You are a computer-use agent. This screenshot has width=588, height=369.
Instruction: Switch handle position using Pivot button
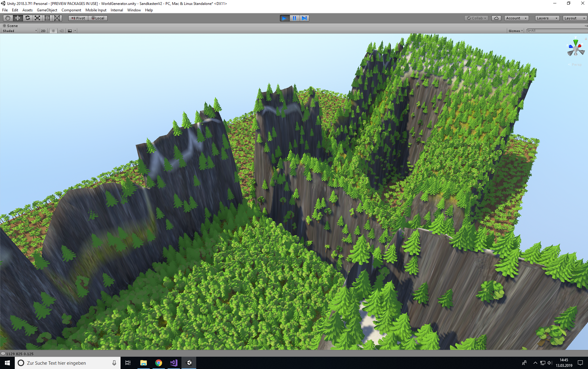point(78,18)
